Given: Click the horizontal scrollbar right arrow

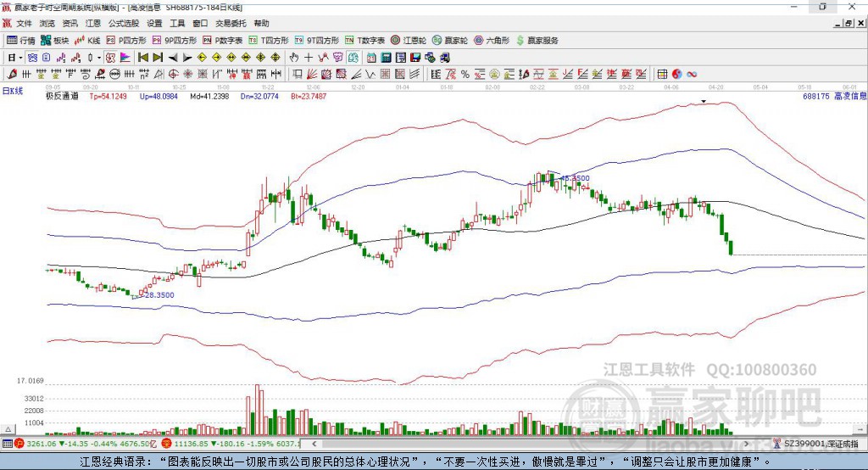Looking at the screenshot, I should (746, 444).
